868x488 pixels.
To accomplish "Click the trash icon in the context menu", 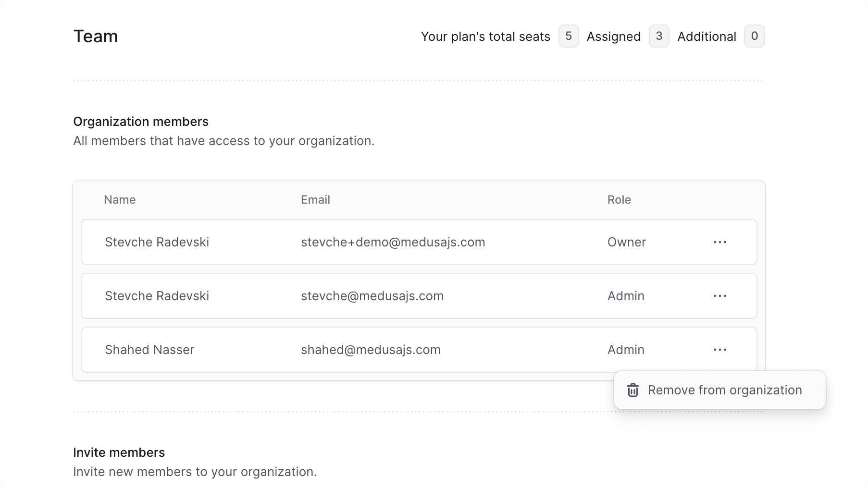I will 632,390.
